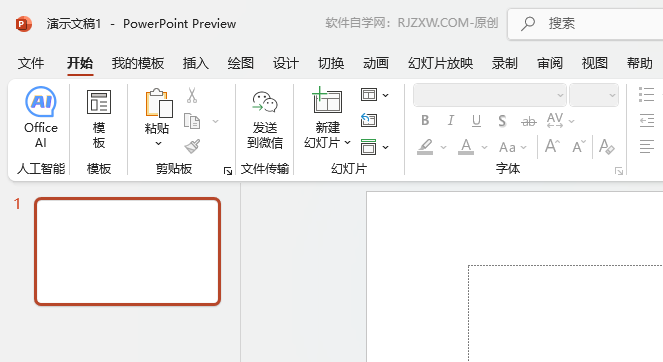The height and width of the screenshot is (362, 663).
Task: Switch to the 我的模板 tab
Action: pos(138,63)
